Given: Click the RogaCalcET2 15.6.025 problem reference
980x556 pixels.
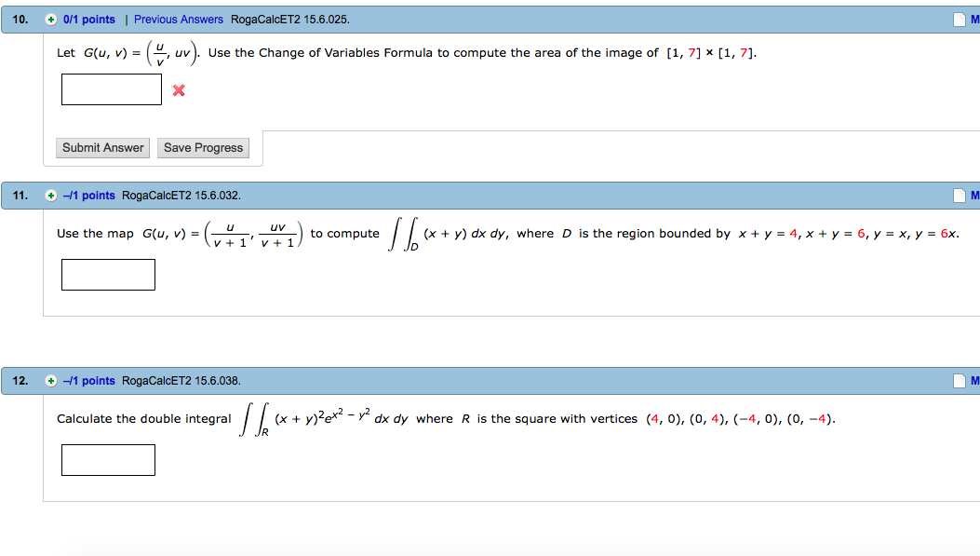Looking at the screenshot, I should click(292, 18).
